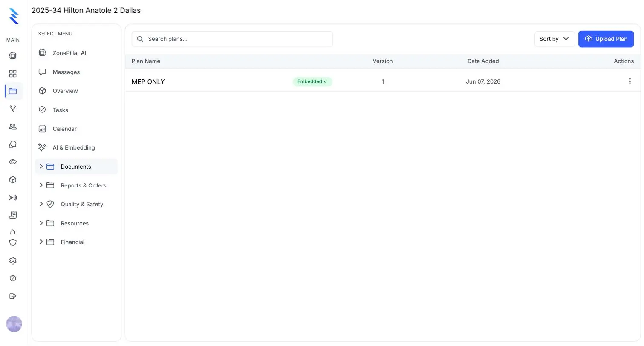Viewport: 644px width, 346px height.
Task: Expand the Quality & Safety chevron
Action: coord(41,204)
